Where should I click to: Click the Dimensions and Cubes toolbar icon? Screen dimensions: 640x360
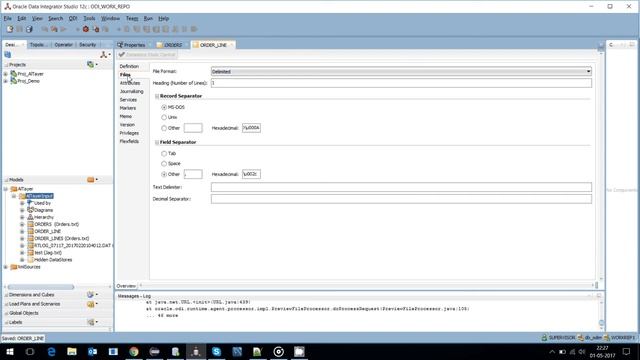pos(91,294)
